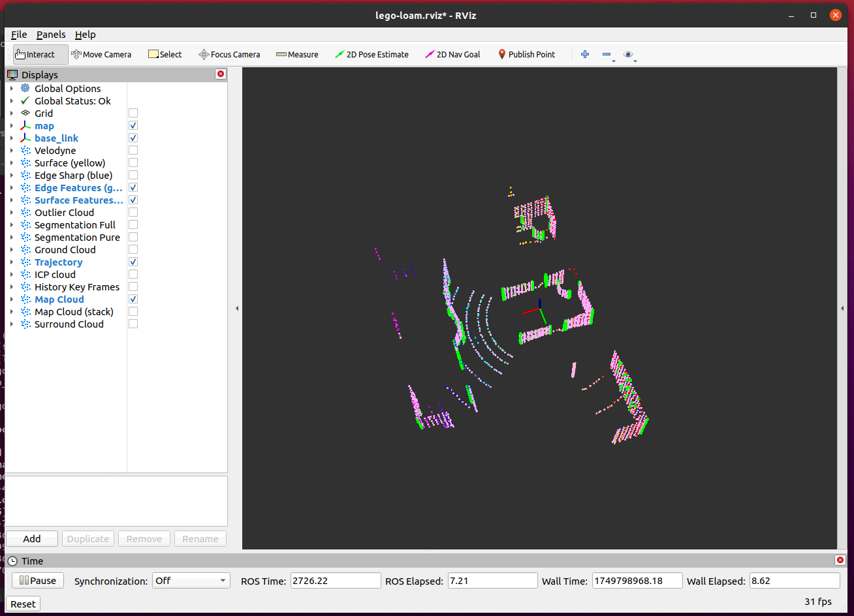Expand the Global Options tree row
The image size is (854, 616).
[x=12, y=88]
